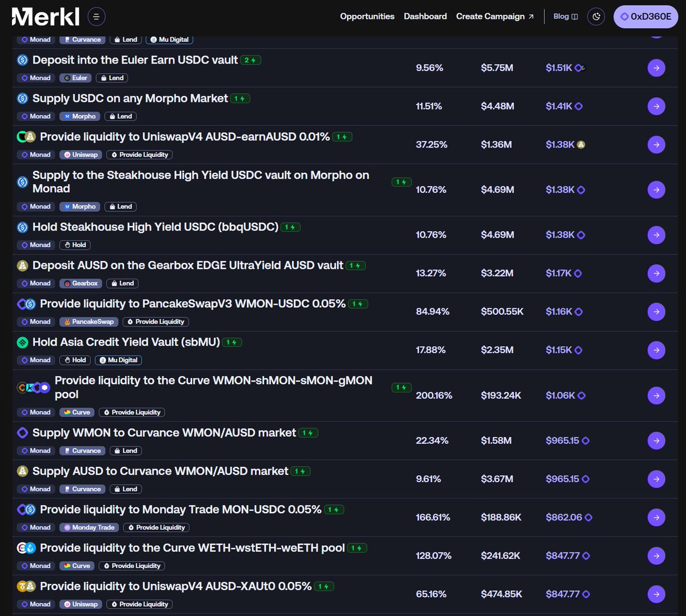Click the campaign count badge on Euler Earn row

(x=250, y=60)
